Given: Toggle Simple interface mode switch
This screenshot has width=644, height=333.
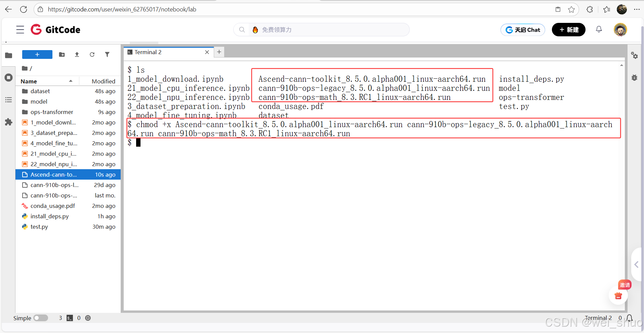Looking at the screenshot, I should point(41,318).
